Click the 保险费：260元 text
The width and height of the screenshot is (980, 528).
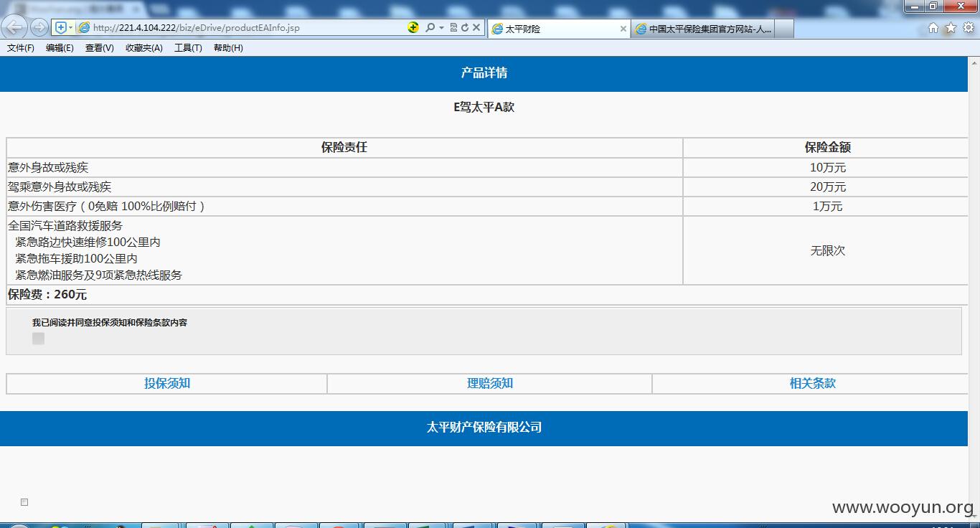click(47, 295)
